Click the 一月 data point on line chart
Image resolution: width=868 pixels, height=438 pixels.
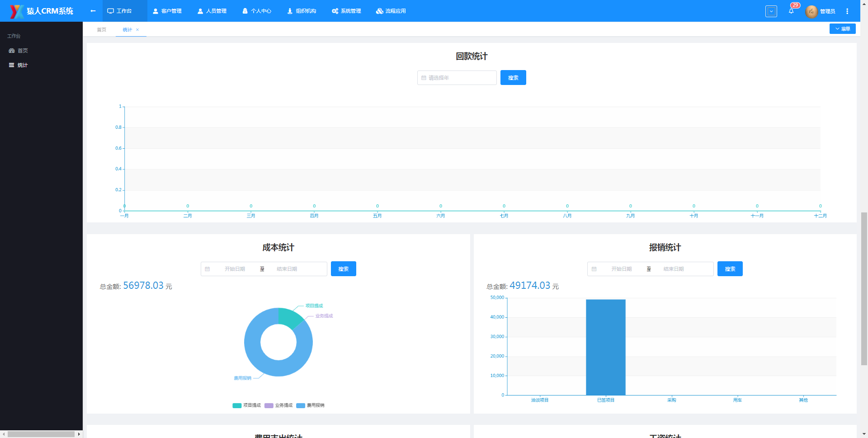pyautogui.click(x=124, y=211)
